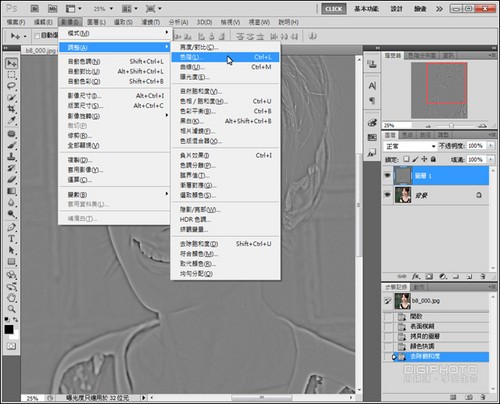Click the layer style fx icon in Layers footer
The image size is (500, 404).
click(x=416, y=277)
